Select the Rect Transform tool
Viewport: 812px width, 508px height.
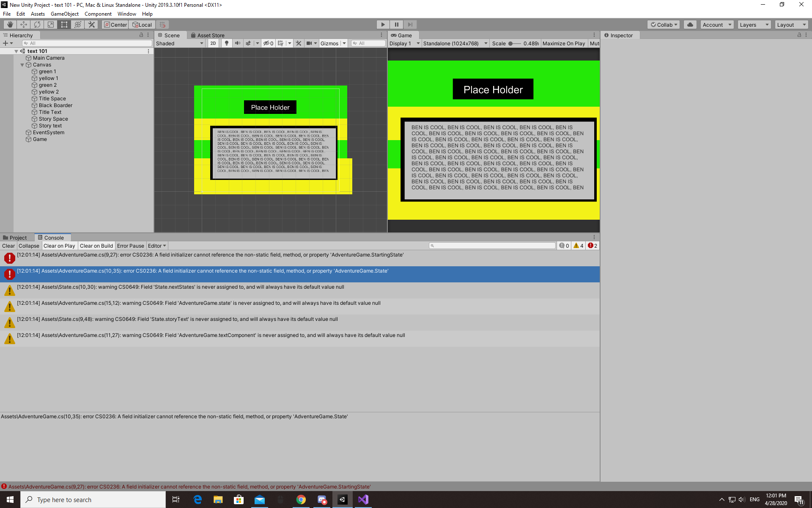pyautogui.click(x=64, y=25)
